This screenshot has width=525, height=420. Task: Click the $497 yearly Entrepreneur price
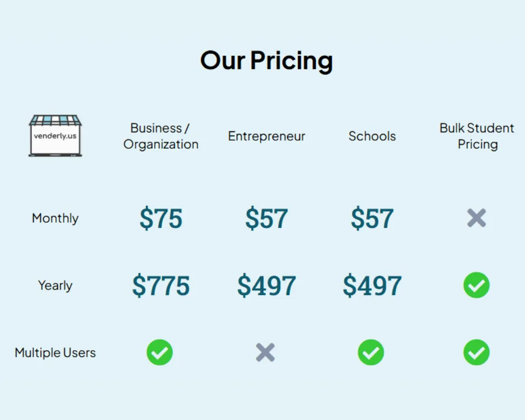tap(266, 286)
